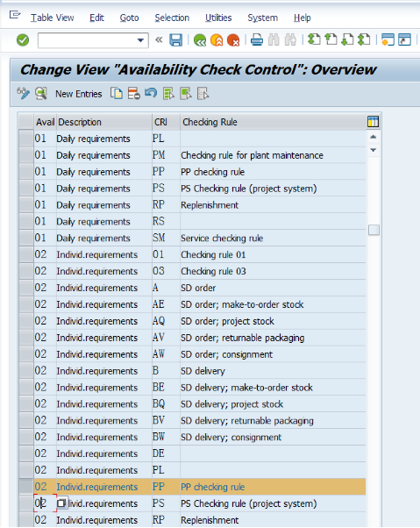The height and width of the screenshot is (528, 420).
Task: Click the scroll up arrow of table
Action: tap(373, 137)
